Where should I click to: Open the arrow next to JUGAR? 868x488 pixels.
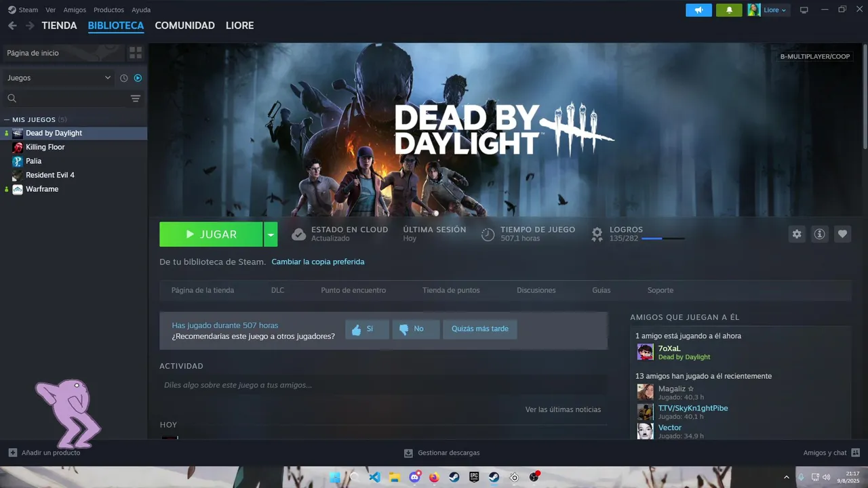pos(271,235)
